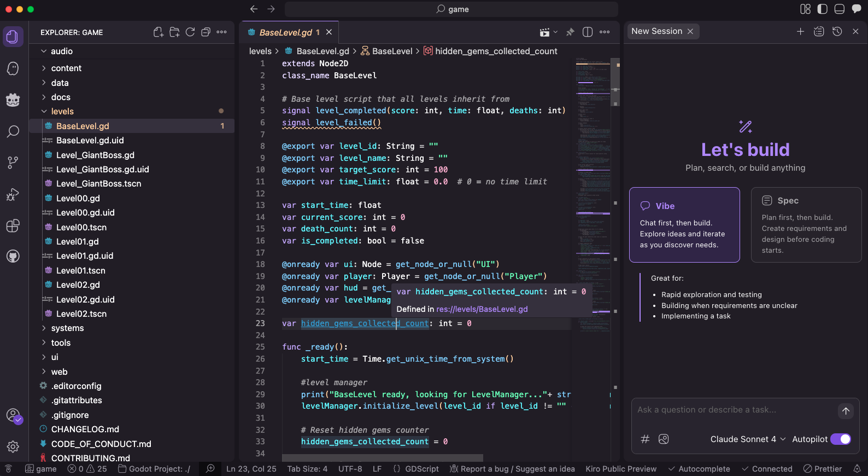This screenshot has height=476, width=868.
Task: Toggle the primary sidebar layout icon
Action: pos(823,9)
